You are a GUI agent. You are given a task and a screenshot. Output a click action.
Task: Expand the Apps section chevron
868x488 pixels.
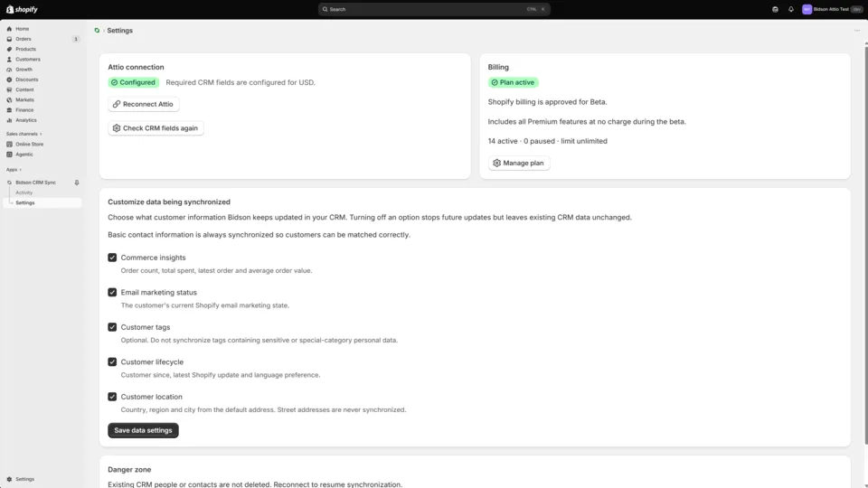tap(21, 170)
